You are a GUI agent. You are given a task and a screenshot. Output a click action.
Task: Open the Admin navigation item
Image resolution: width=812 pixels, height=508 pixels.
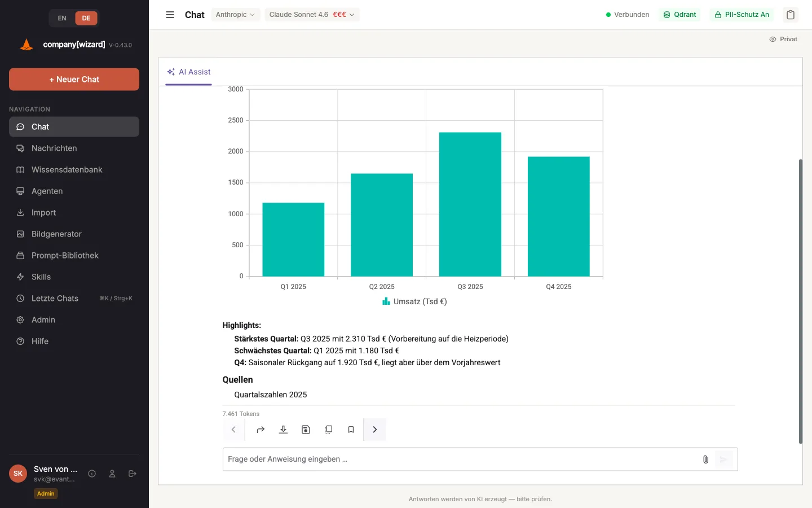[x=74, y=320]
